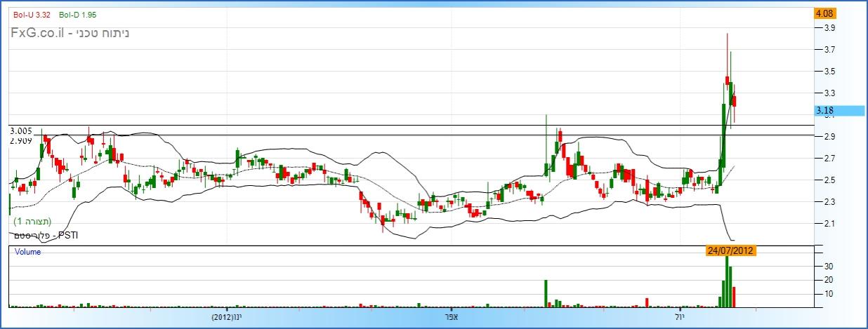Click the יול month axis label
The image size is (868, 329).
tap(680, 318)
